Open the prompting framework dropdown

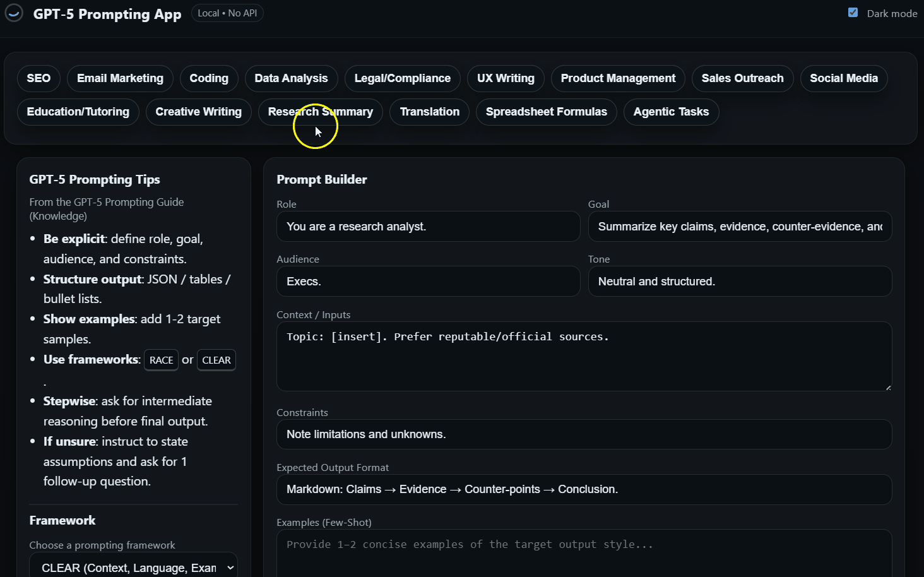(x=133, y=568)
